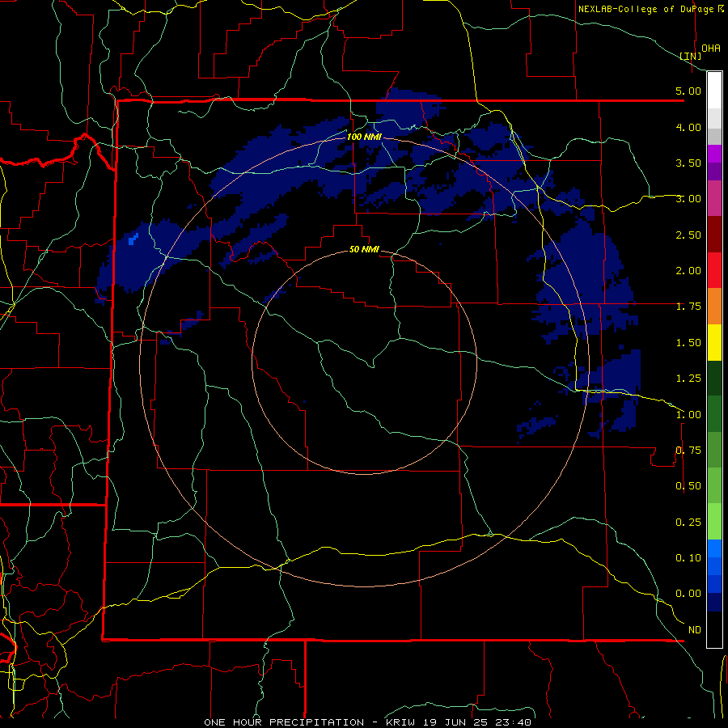The width and height of the screenshot is (728, 728).
Task: Click the 3.50 legend value
Action: click(688, 163)
